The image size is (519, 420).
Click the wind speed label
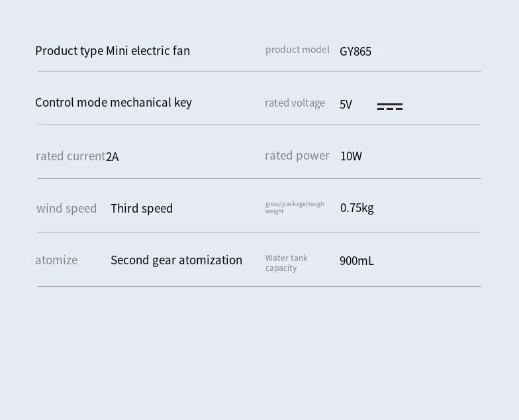pos(66,208)
